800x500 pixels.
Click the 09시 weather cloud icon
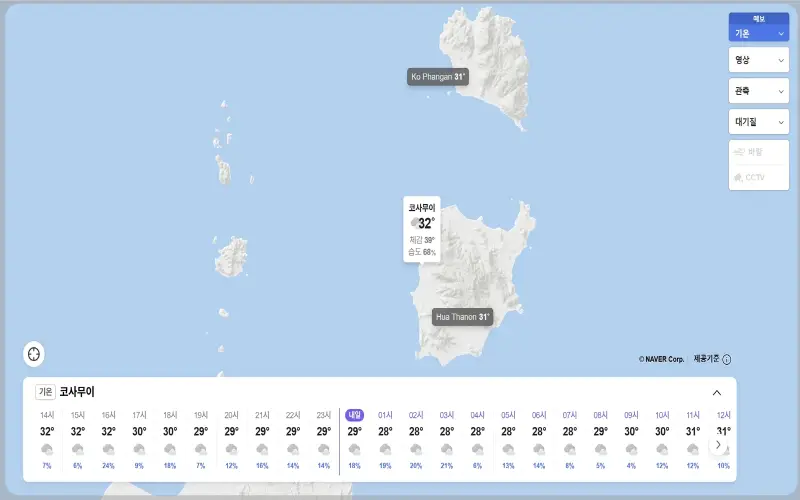(x=631, y=449)
